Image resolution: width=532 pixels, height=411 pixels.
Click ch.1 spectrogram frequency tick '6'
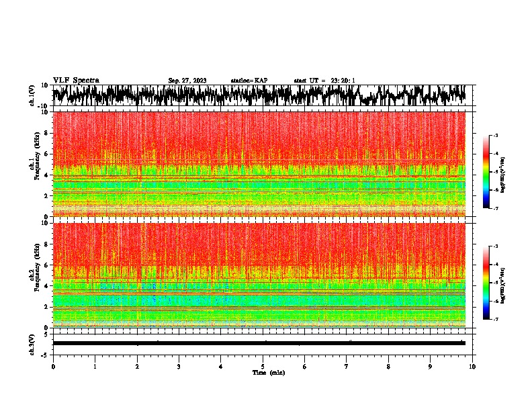[46, 154]
